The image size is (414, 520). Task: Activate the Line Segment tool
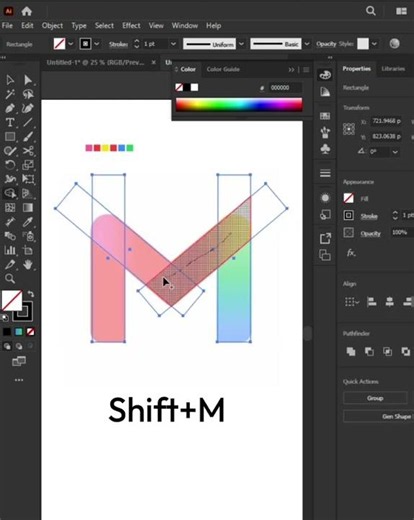tap(28, 122)
